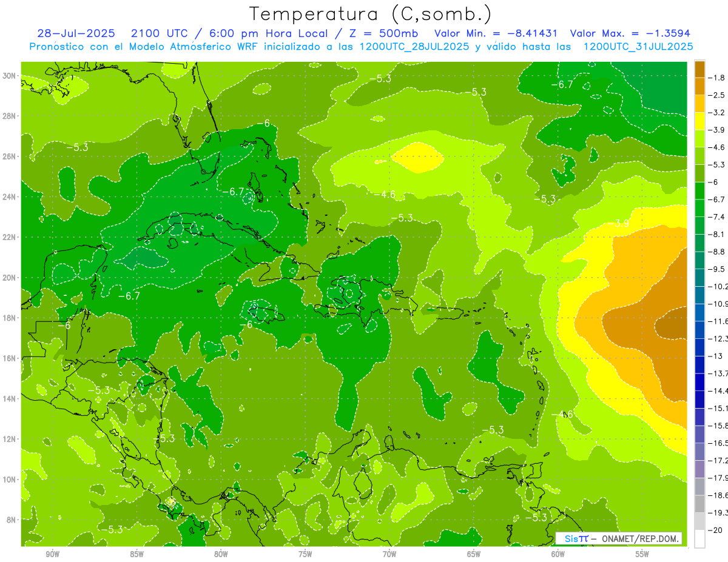Click the "65W" longitude label
The image size is (728, 562).
474,554
